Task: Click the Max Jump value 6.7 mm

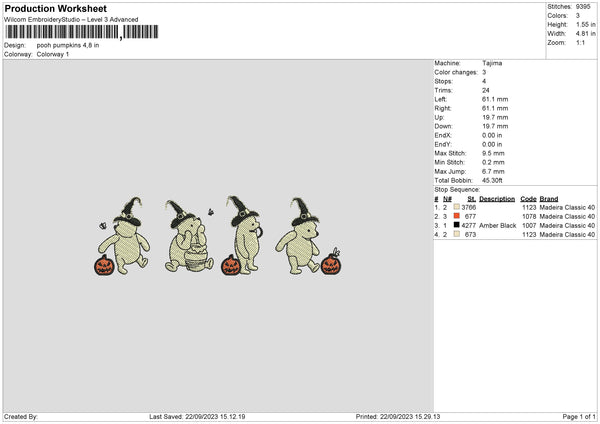Action: (x=493, y=171)
